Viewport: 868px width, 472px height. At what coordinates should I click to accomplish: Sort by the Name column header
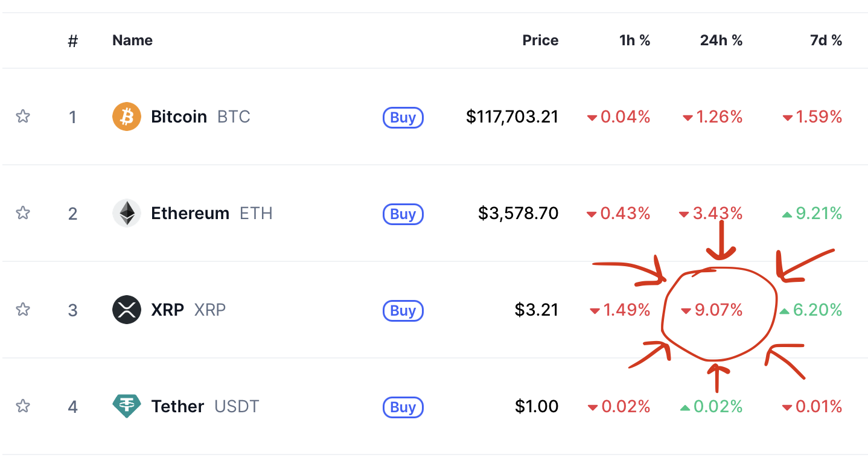tap(132, 40)
